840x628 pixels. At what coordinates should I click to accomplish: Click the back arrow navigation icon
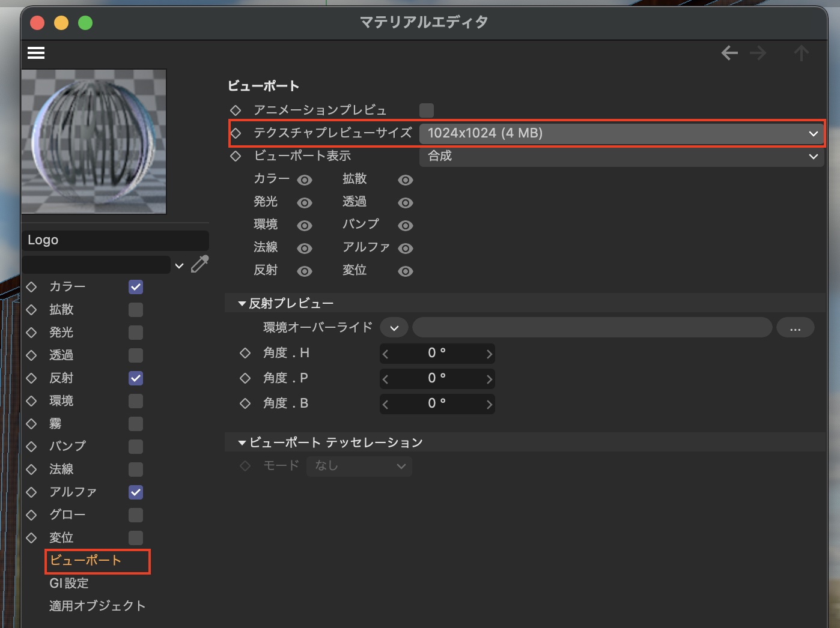729,53
